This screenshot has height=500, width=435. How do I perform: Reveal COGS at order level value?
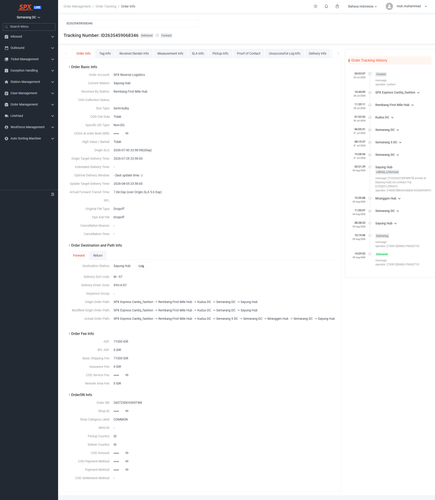(x=127, y=133)
